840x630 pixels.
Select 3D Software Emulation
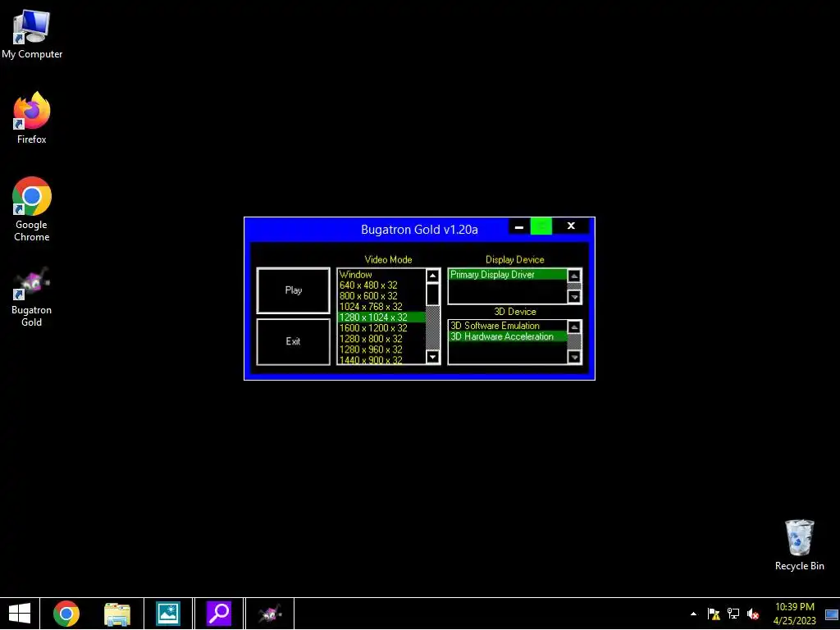pyautogui.click(x=507, y=326)
